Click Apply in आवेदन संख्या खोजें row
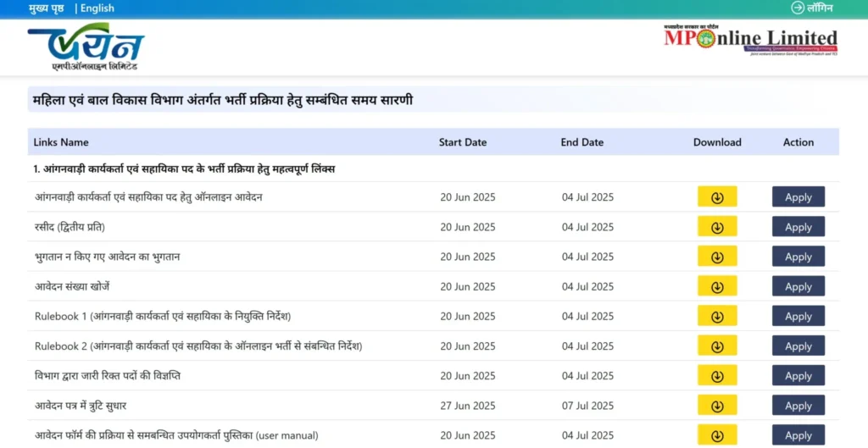 (798, 286)
